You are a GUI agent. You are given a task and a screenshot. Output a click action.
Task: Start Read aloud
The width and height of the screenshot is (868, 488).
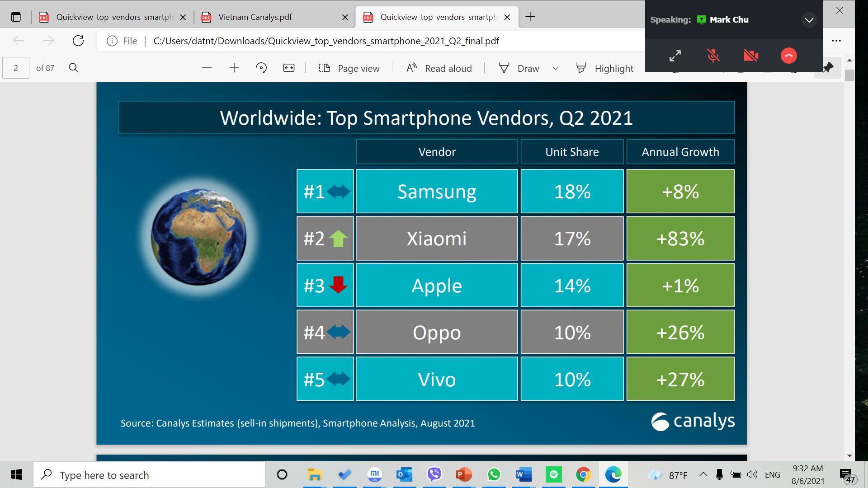439,68
